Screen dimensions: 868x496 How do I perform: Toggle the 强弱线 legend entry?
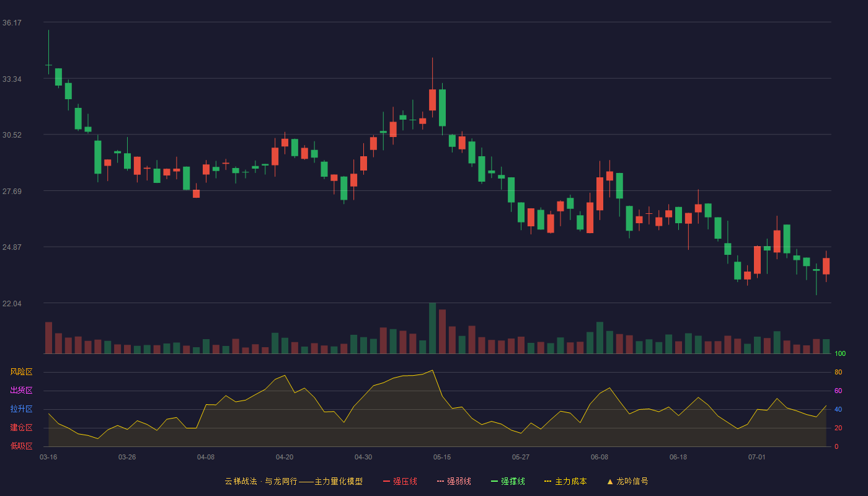click(454, 481)
